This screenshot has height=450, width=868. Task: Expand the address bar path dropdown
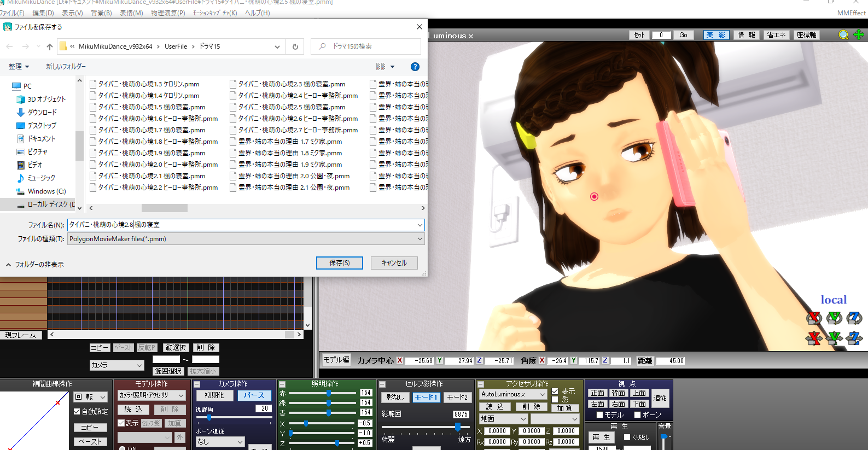pyautogui.click(x=277, y=46)
